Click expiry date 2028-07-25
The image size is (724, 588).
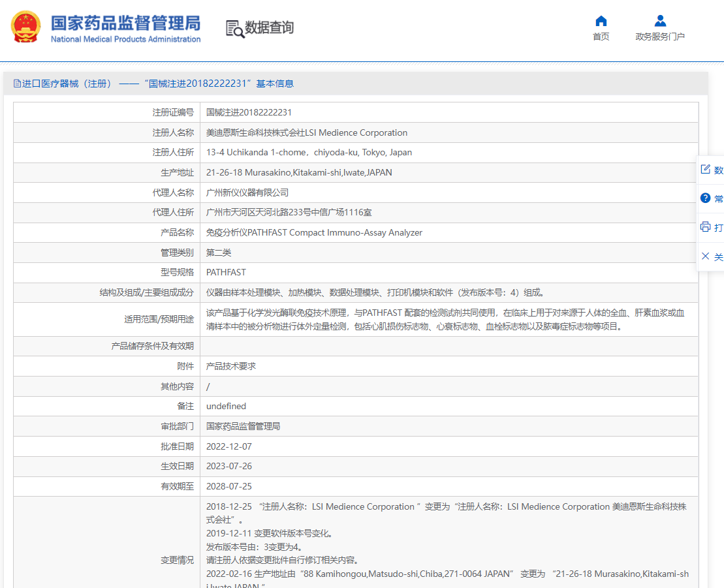coord(229,486)
